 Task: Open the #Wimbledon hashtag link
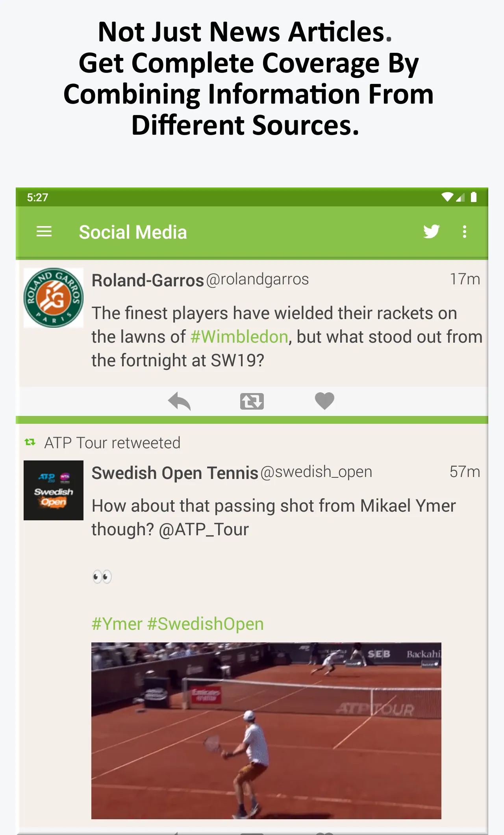(239, 337)
